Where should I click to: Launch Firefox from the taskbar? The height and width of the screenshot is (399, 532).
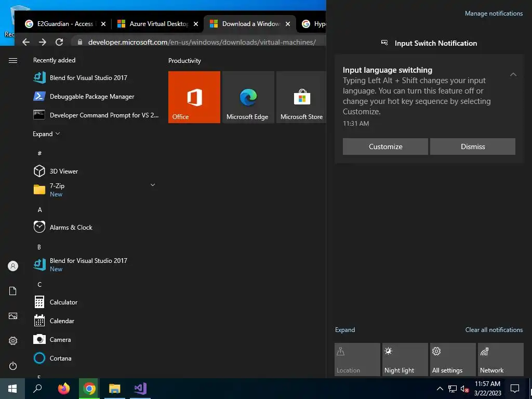coord(63,389)
